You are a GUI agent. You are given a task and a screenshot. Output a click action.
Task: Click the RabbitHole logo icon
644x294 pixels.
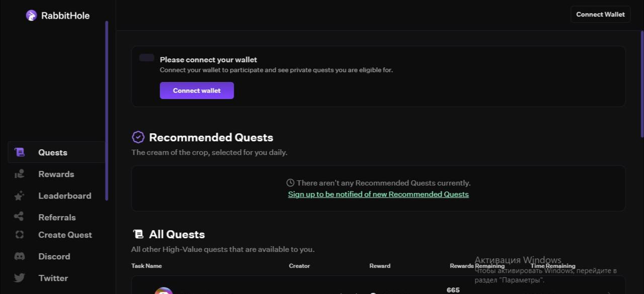(x=31, y=16)
